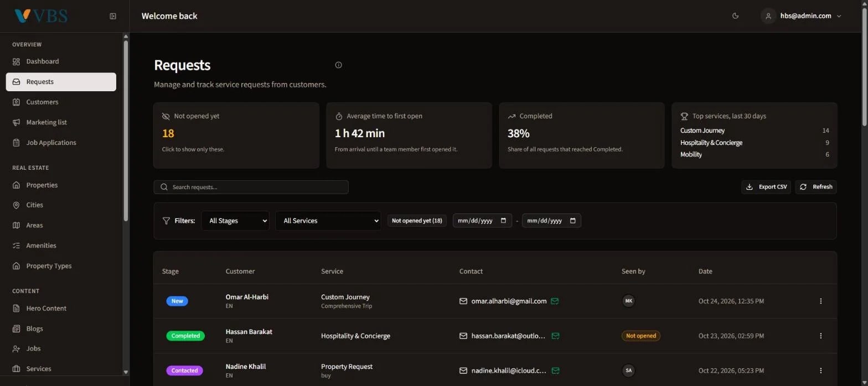This screenshot has height=386, width=868.
Task: Click the Not opened yet card
Action: point(236,135)
